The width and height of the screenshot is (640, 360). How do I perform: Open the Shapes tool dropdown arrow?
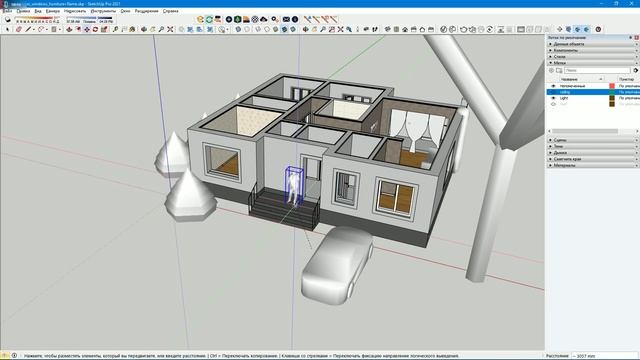(x=60, y=29)
